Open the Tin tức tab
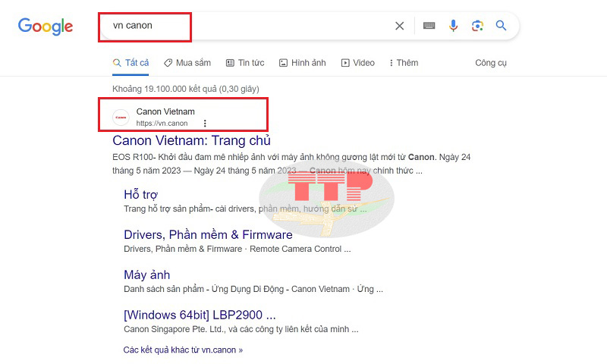The height and width of the screenshot is (364, 607). click(x=245, y=63)
